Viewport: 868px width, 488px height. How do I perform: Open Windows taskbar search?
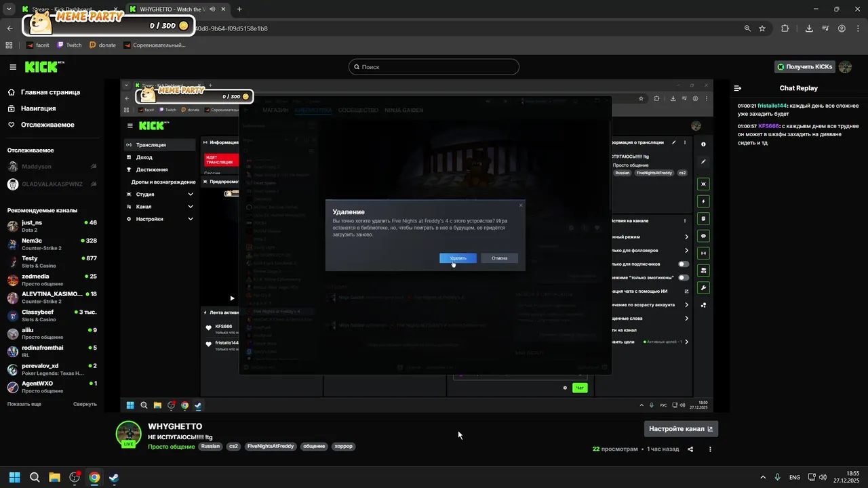tap(35, 477)
